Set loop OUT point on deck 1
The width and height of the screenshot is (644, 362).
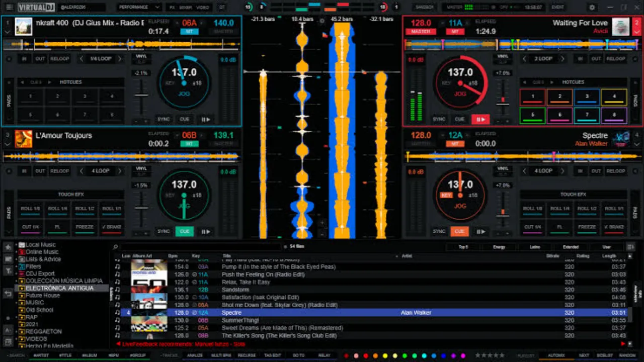click(40, 59)
